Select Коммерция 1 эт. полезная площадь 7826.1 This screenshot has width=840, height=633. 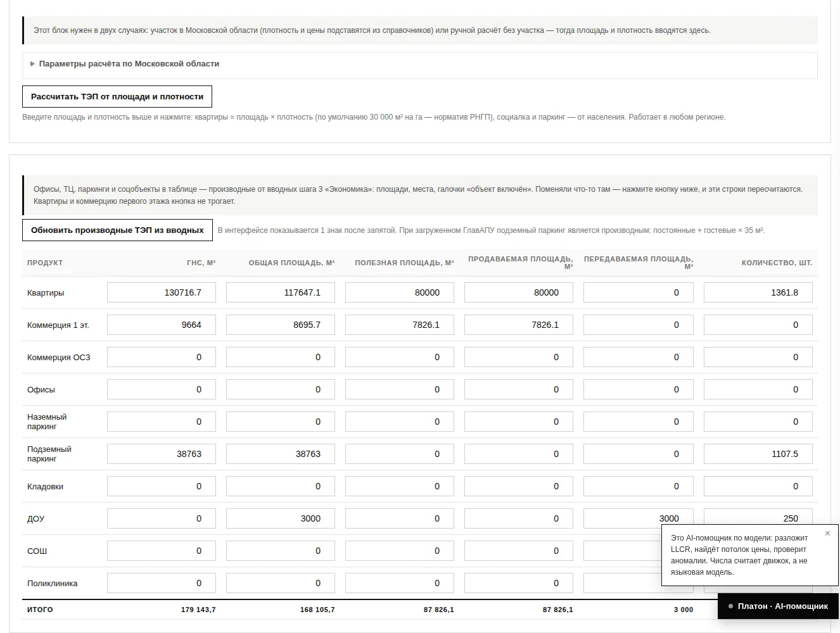pos(400,325)
